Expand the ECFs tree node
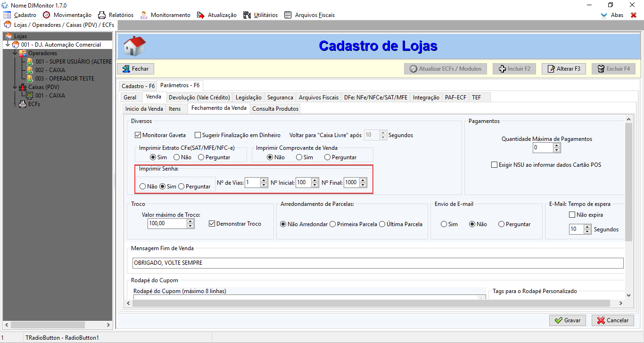The image size is (644, 343). tap(15, 104)
